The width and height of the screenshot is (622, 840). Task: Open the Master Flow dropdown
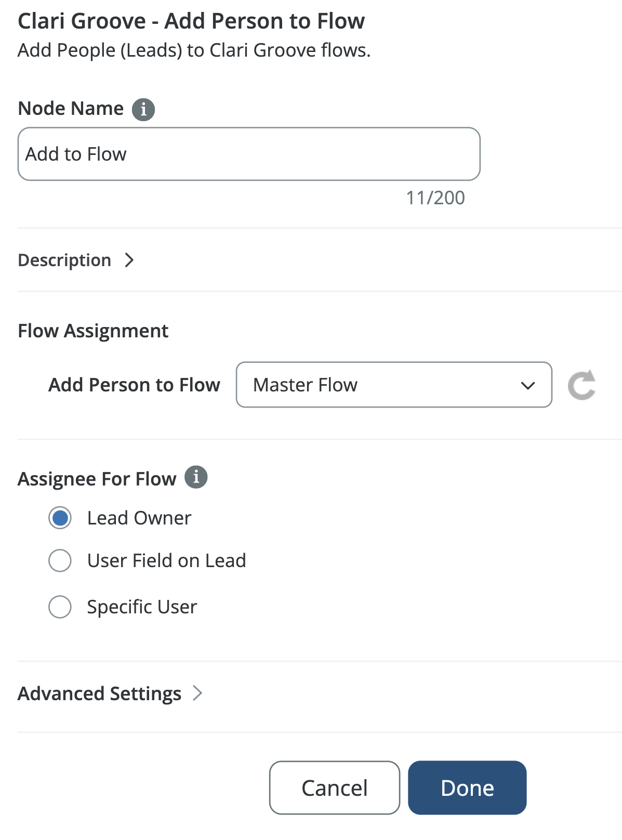tap(394, 385)
